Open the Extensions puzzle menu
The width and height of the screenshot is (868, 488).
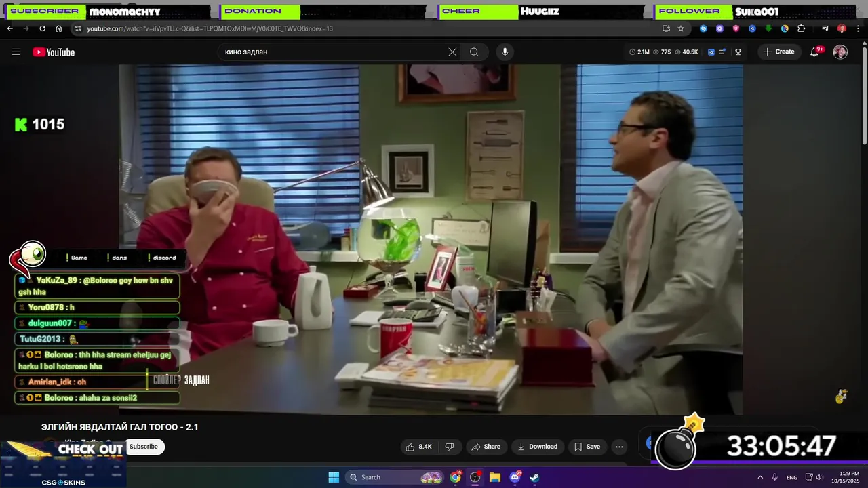click(x=801, y=28)
